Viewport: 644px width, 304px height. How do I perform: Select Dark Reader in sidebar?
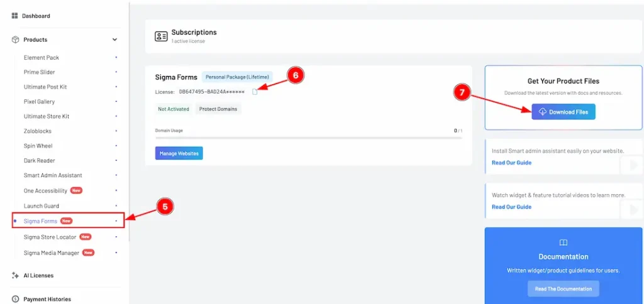click(39, 161)
